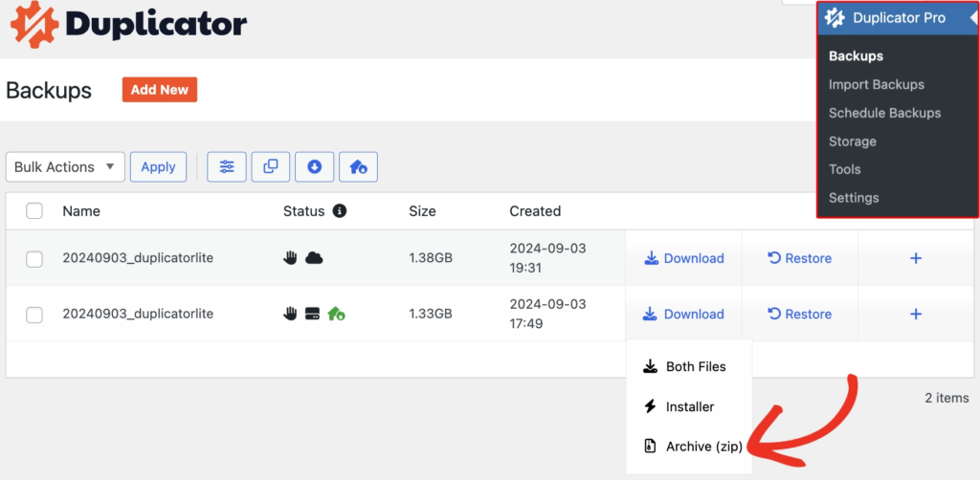Check the second backup row checkbox
The height and width of the screenshot is (480, 980).
coord(34,314)
